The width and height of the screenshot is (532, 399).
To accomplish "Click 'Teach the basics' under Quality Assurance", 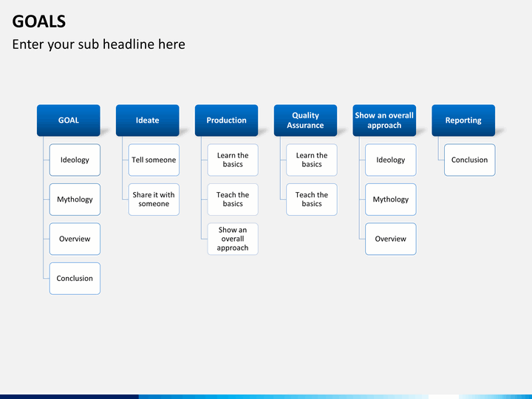I will coord(312,199).
